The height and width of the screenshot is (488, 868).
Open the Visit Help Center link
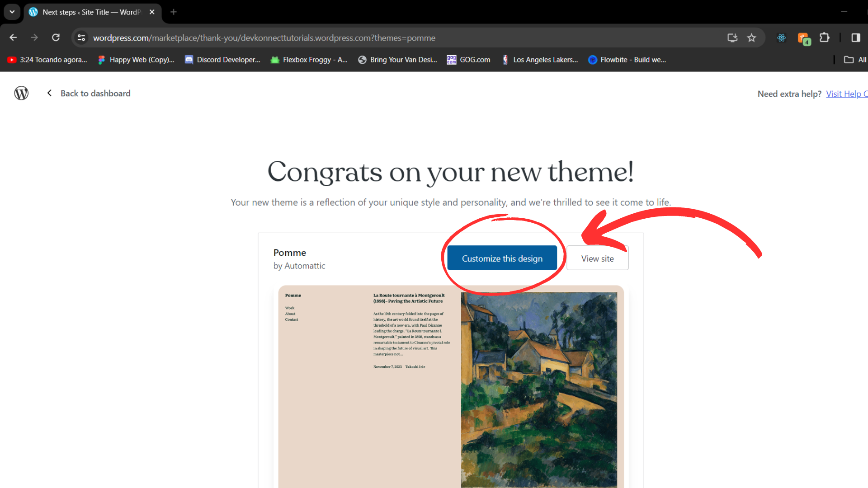point(847,94)
